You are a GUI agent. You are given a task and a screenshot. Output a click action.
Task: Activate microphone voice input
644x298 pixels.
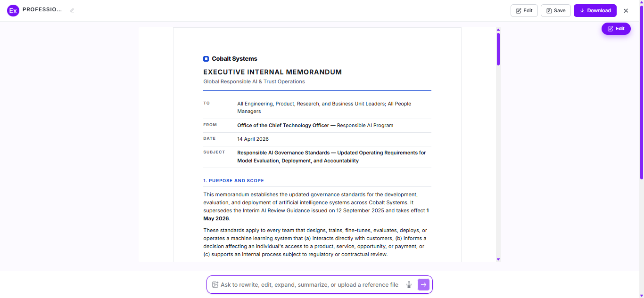click(409, 284)
